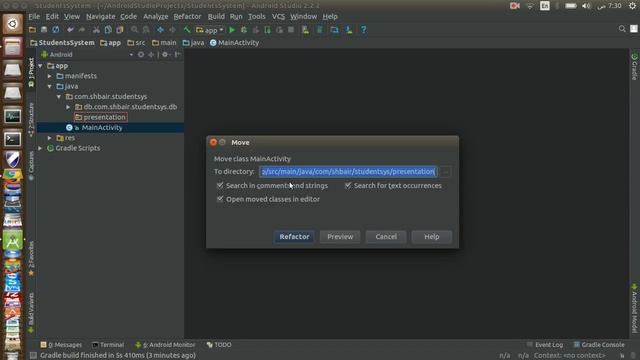640x360 pixels.
Task: Click Scroll from Source target icon
Action: 141,54
